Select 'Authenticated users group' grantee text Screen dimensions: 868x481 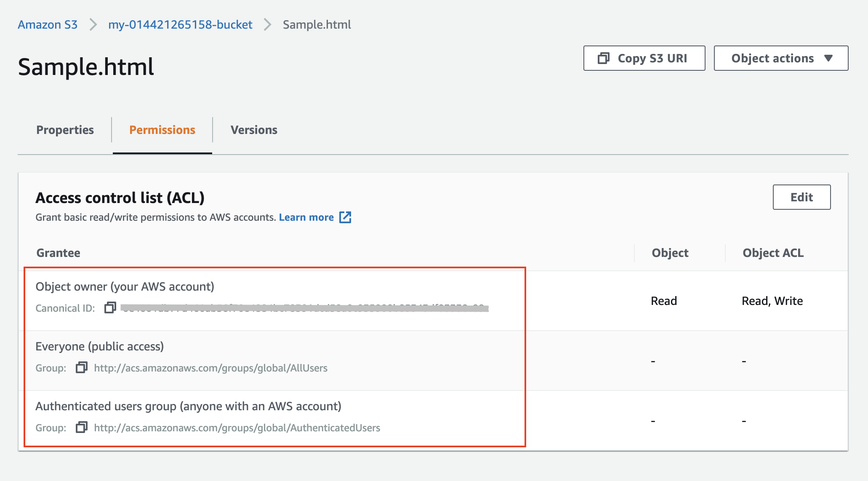click(188, 406)
